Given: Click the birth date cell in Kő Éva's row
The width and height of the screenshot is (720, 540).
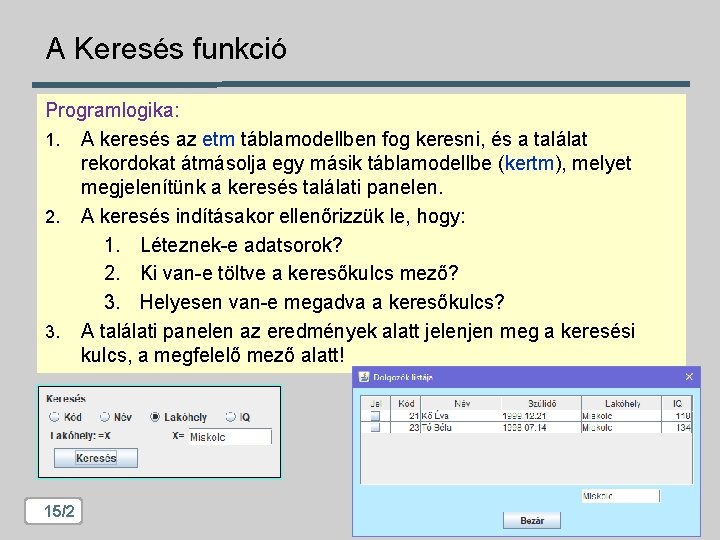Looking at the screenshot, I should point(541,416).
